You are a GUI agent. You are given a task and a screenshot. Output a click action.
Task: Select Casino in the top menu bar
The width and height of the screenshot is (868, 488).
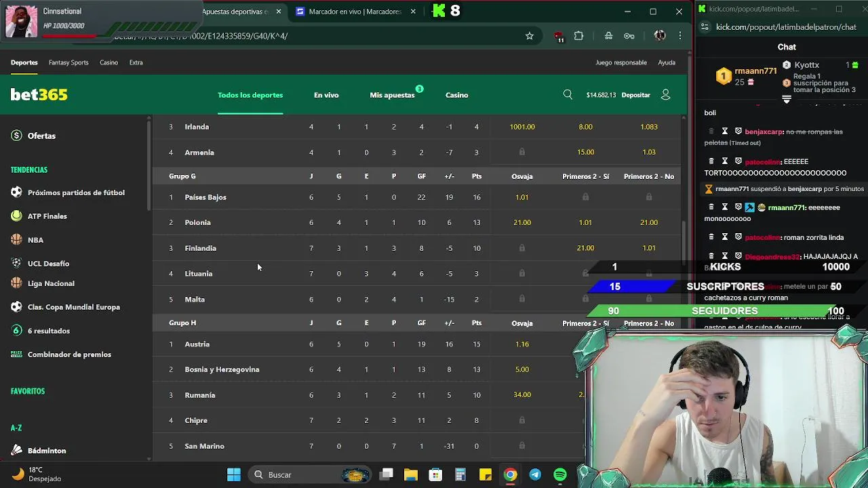pyautogui.click(x=108, y=62)
